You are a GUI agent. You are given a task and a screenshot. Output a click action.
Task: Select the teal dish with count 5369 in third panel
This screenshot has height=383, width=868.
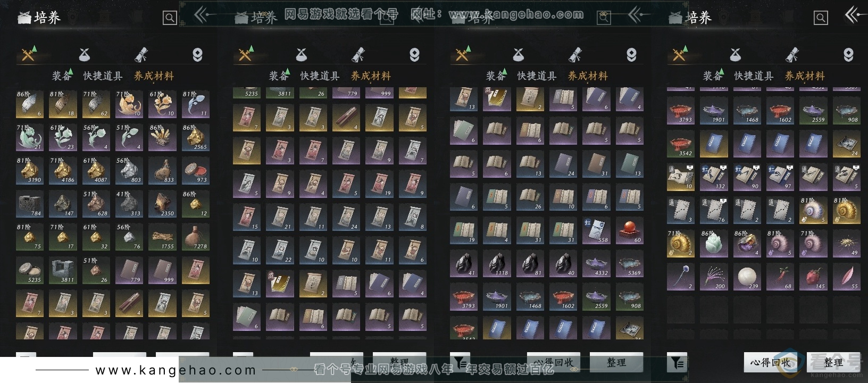pyautogui.click(x=630, y=263)
